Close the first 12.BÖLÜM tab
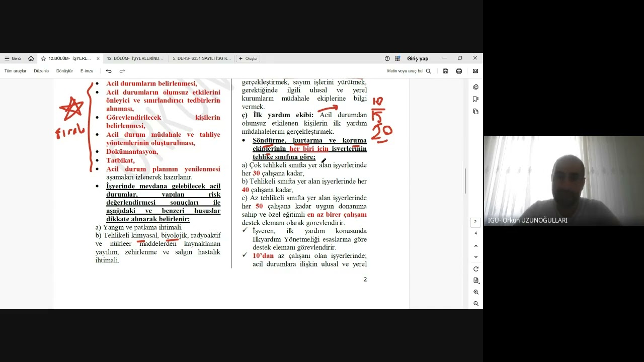The width and height of the screenshot is (644, 362). [x=98, y=58]
